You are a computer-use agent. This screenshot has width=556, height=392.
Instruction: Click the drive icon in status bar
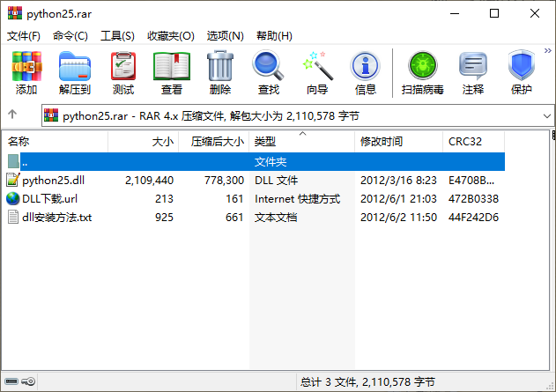coord(11,381)
